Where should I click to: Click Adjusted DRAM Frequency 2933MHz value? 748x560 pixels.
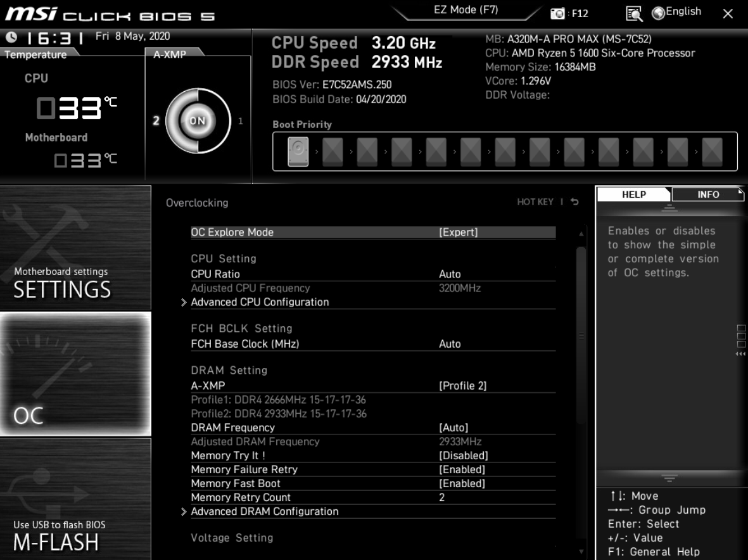[x=460, y=442]
